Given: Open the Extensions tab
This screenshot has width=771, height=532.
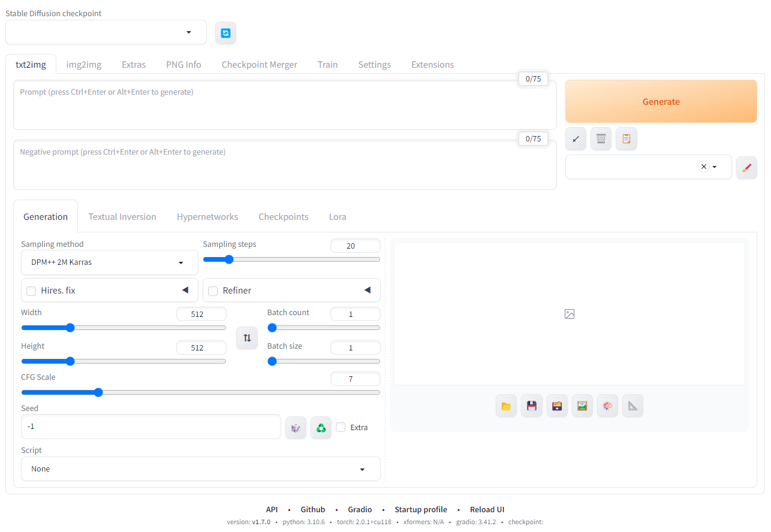Looking at the screenshot, I should coord(433,65).
